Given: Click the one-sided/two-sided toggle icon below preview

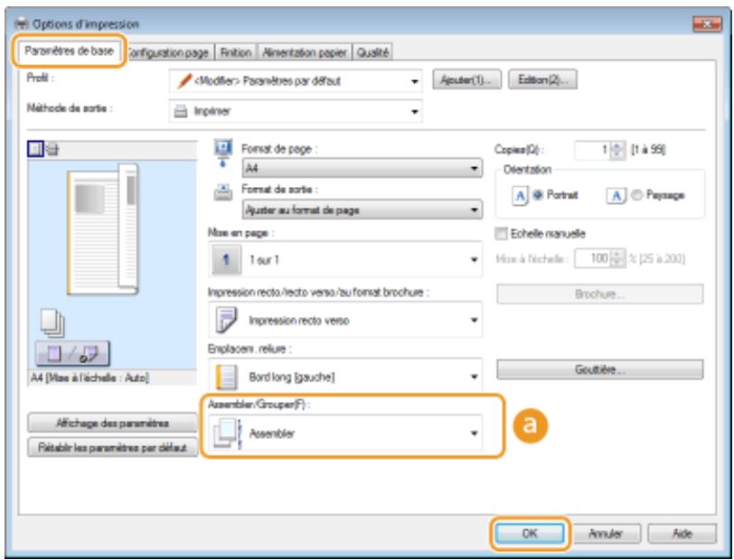Looking at the screenshot, I should tap(72, 354).
